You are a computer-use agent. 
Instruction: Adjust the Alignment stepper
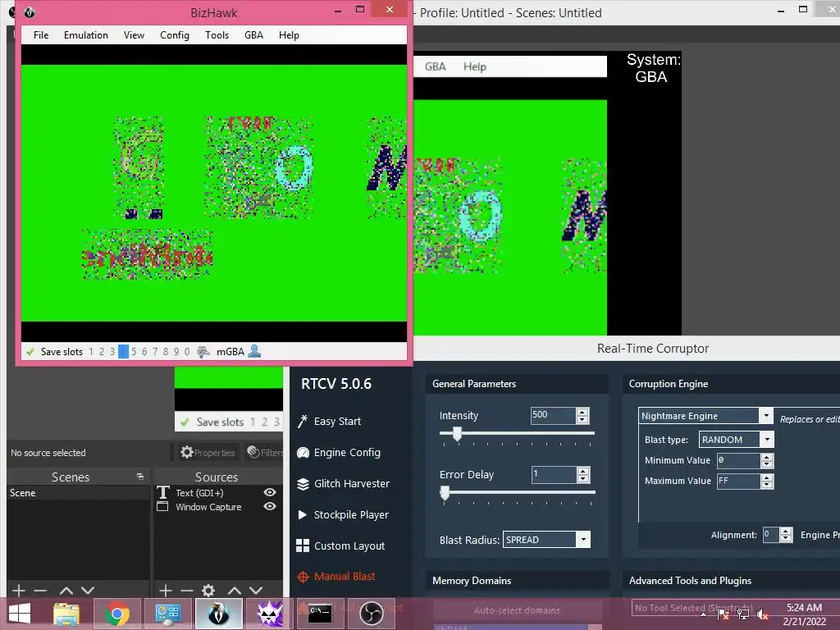point(786,535)
